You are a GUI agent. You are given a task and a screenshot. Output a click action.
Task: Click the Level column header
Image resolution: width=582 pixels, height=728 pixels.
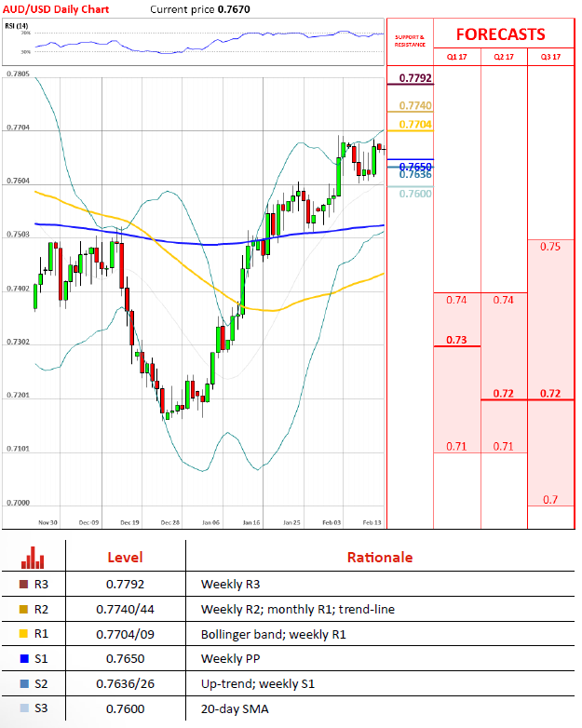coord(125,557)
